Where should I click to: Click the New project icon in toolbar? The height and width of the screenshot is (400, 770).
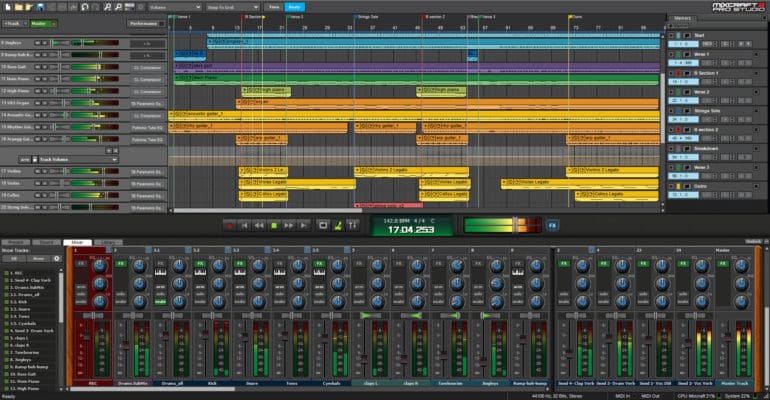(x=7, y=6)
